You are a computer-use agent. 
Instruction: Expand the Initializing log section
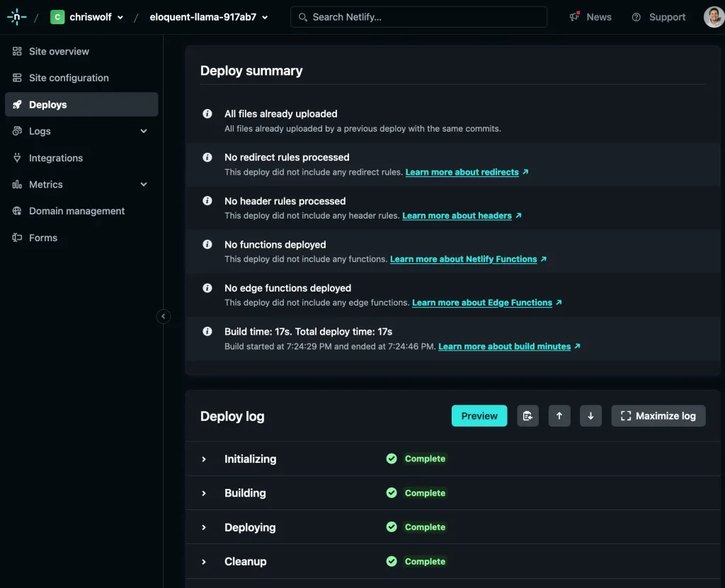click(205, 459)
